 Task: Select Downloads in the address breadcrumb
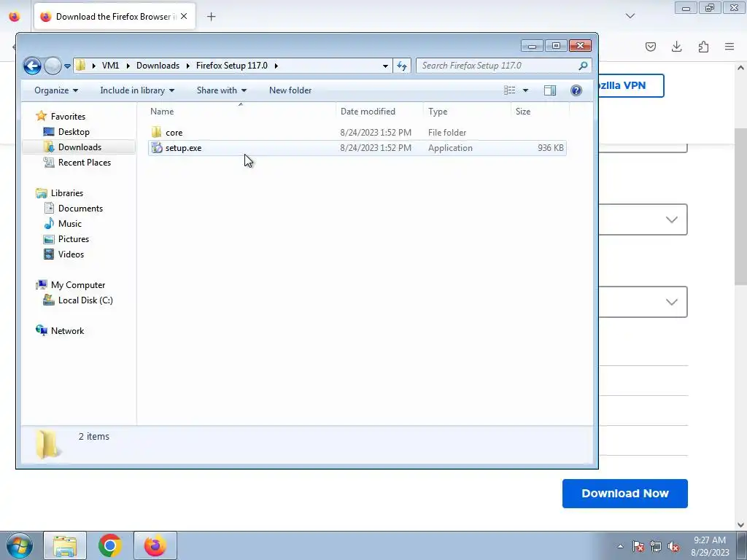(158, 66)
